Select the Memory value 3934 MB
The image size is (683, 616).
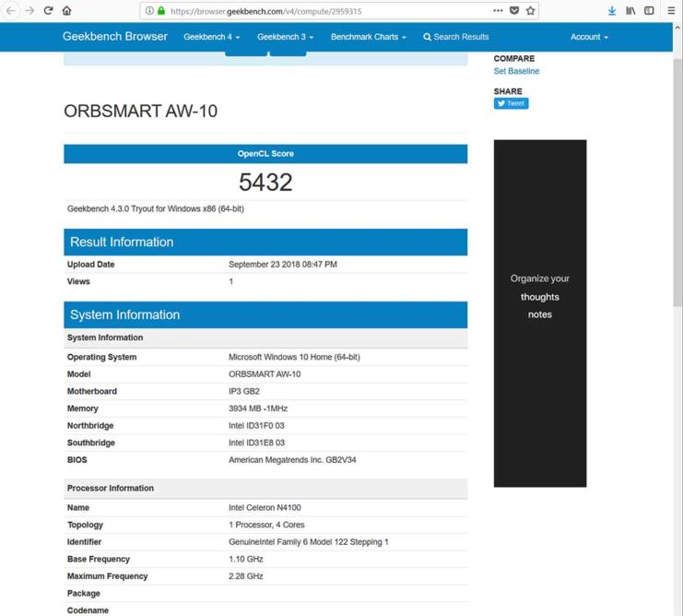(258, 409)
